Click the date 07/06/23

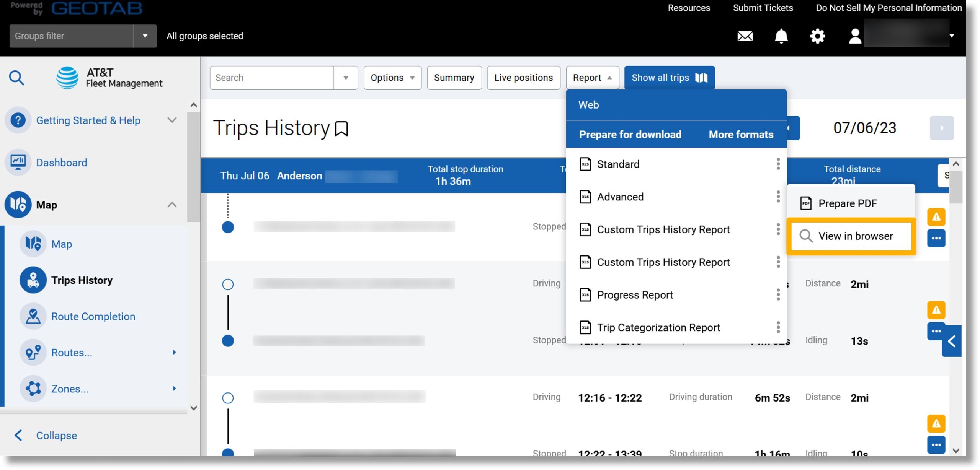(x=864, y=128)
